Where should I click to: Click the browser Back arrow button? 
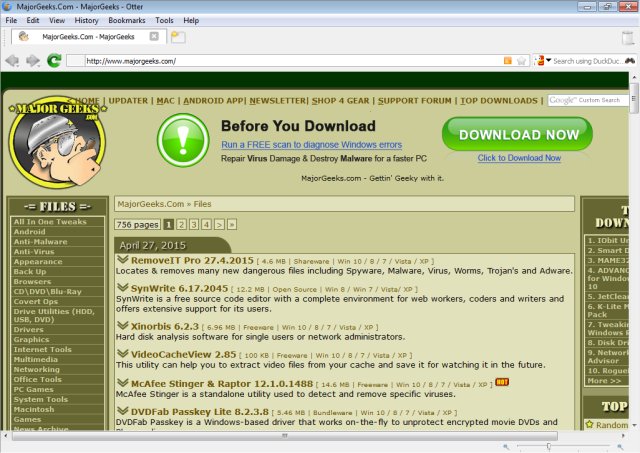pyautogui.click(x=12, y=61)
